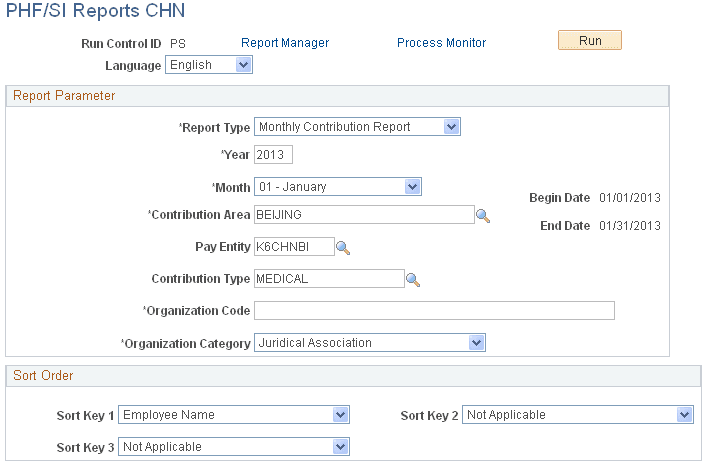The image size is (708, 465).
Task: Click the Pay Entity text field
Action: point(294,247)
